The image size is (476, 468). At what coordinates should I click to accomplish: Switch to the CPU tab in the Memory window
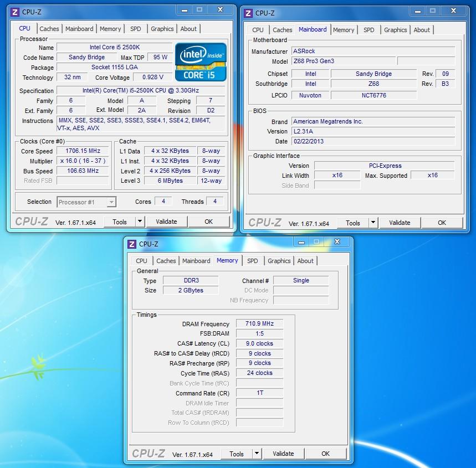pos(141,261)
